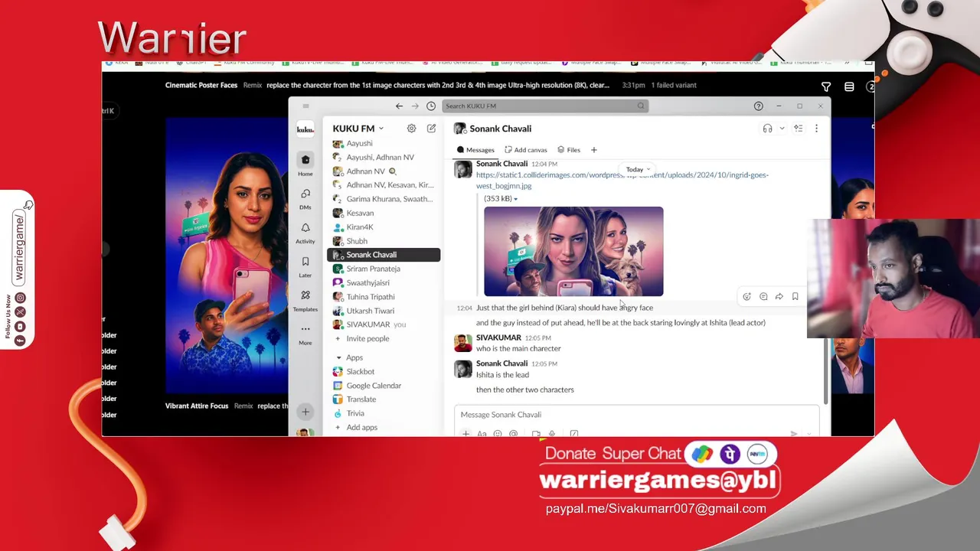Open the Translate app
The height and width of the screenshot is (551, 980).
click(x=383, y=399)
